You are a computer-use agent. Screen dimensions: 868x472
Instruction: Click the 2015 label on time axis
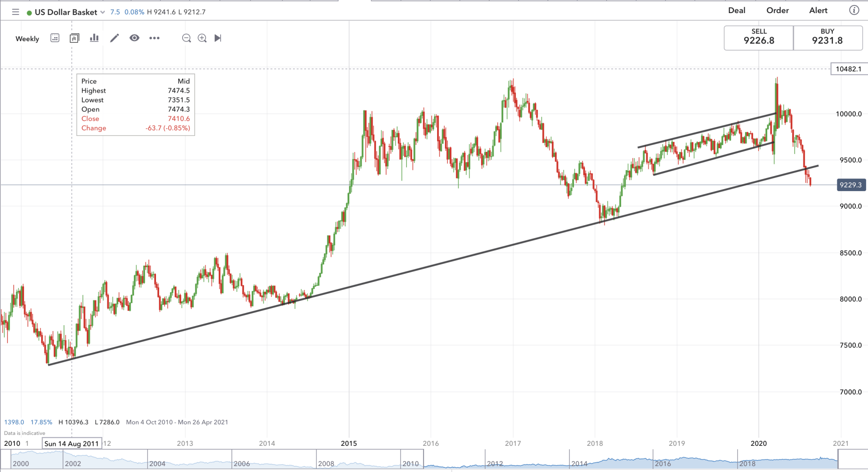pyautogui.click(x=349, y=444)
